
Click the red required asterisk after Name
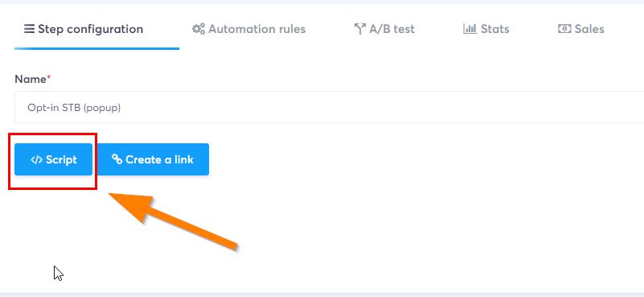(x=48, y=77)
